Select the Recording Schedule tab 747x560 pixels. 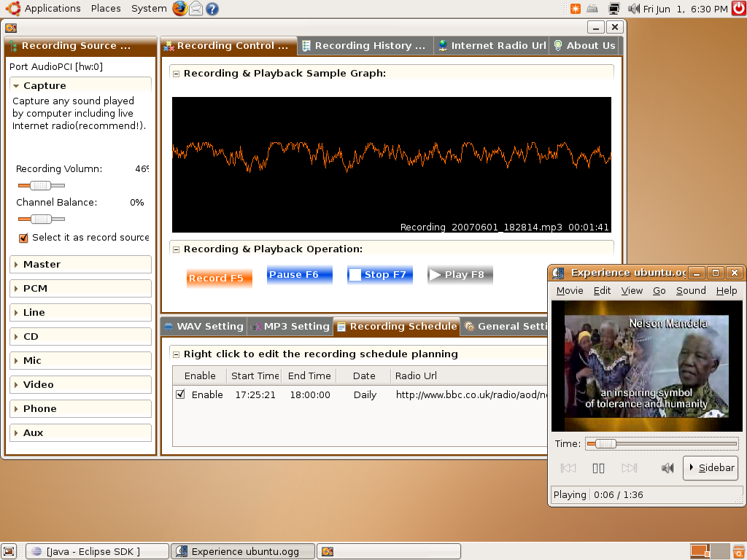(x=396, y=327)
